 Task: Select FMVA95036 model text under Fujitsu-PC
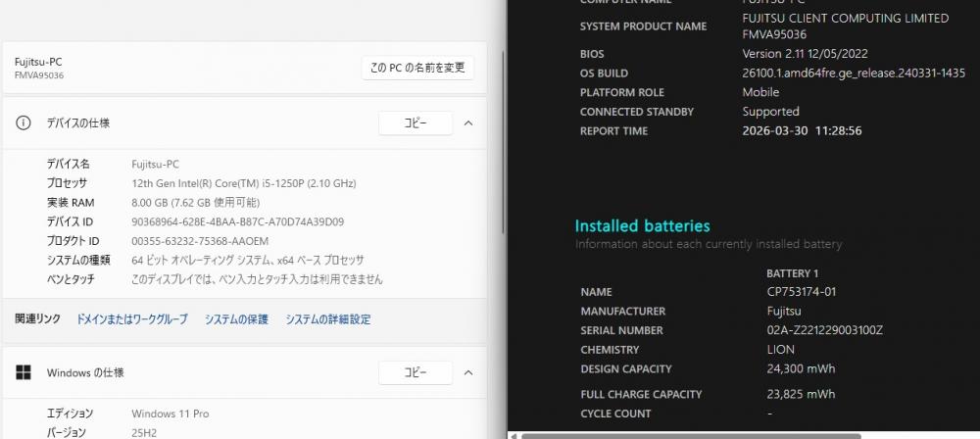tap(39, 75)
